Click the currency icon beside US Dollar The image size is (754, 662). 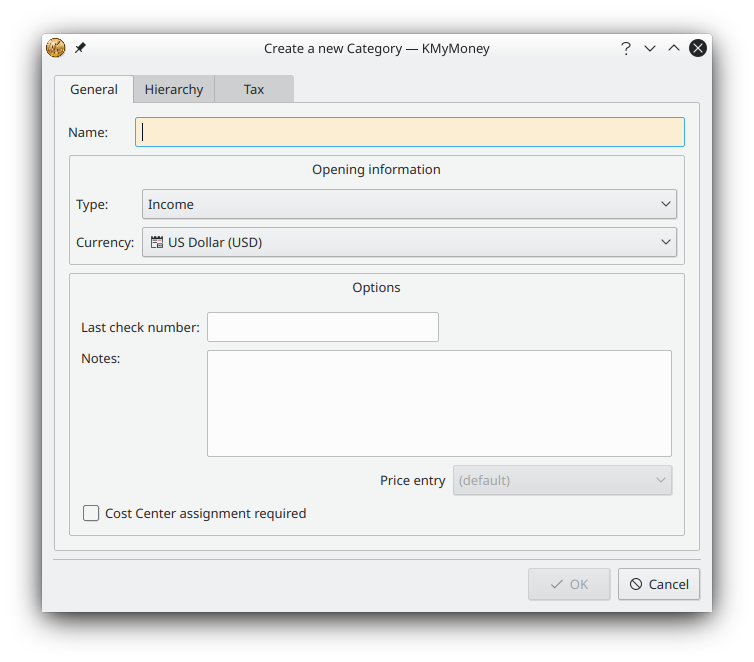(157, 242)
